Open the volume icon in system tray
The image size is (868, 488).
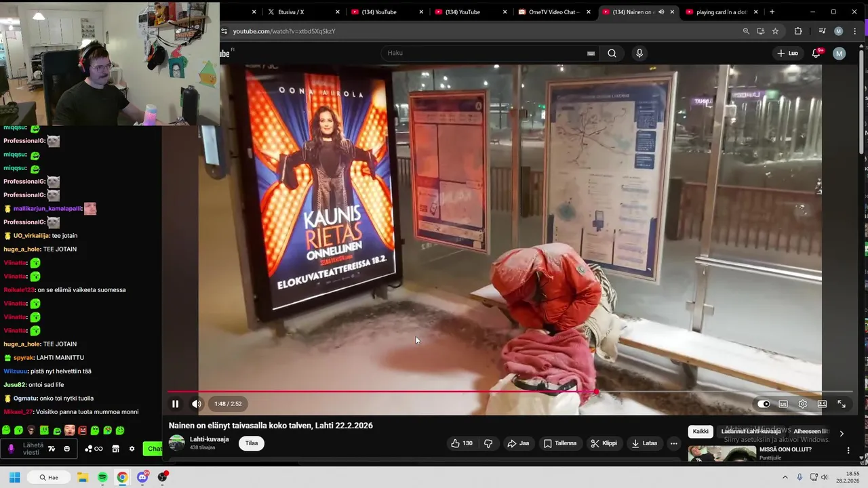tap(825, 477)
